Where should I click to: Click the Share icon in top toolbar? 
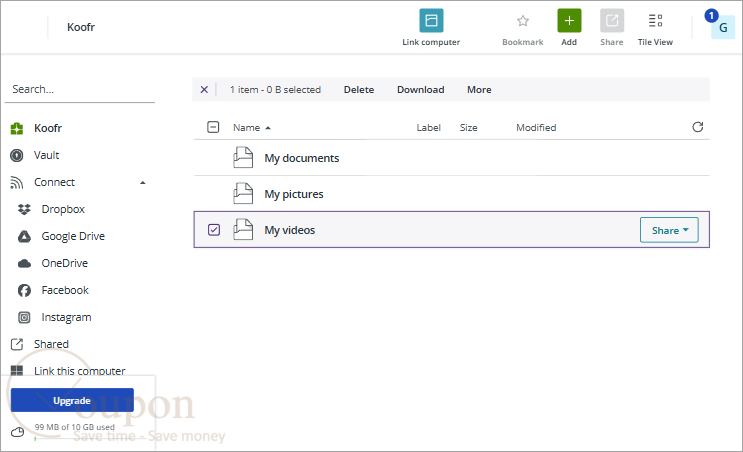pos(612,20)
